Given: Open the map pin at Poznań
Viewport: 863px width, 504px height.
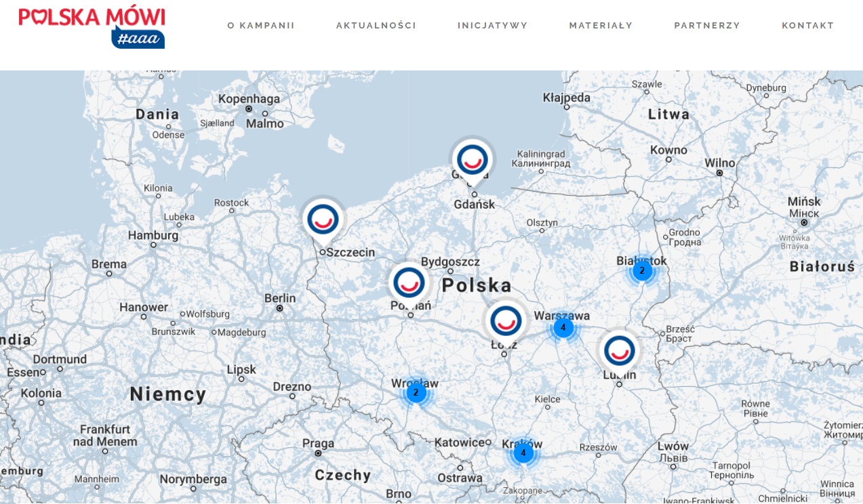Looking at the screenshot, I should [x=409, y=285].
